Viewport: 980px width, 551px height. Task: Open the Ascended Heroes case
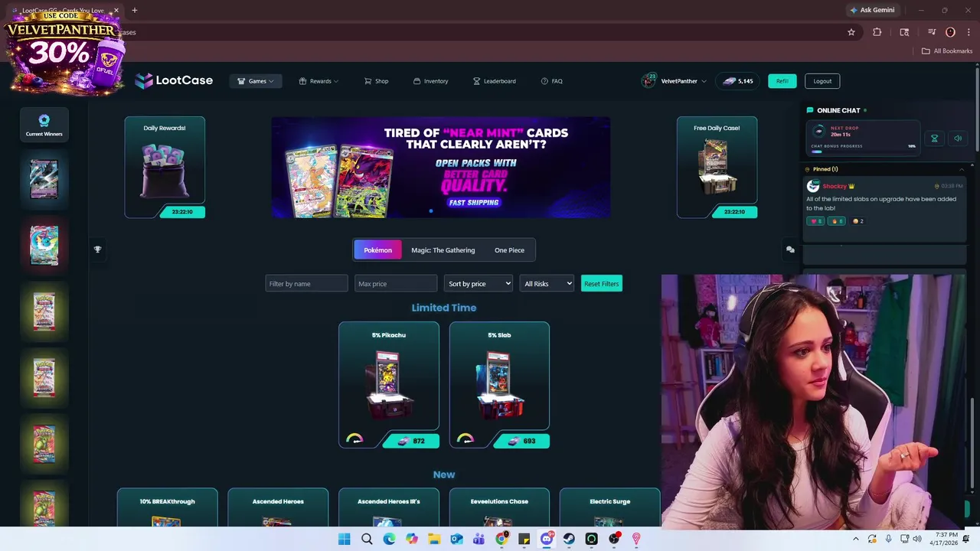pos(278,507)
